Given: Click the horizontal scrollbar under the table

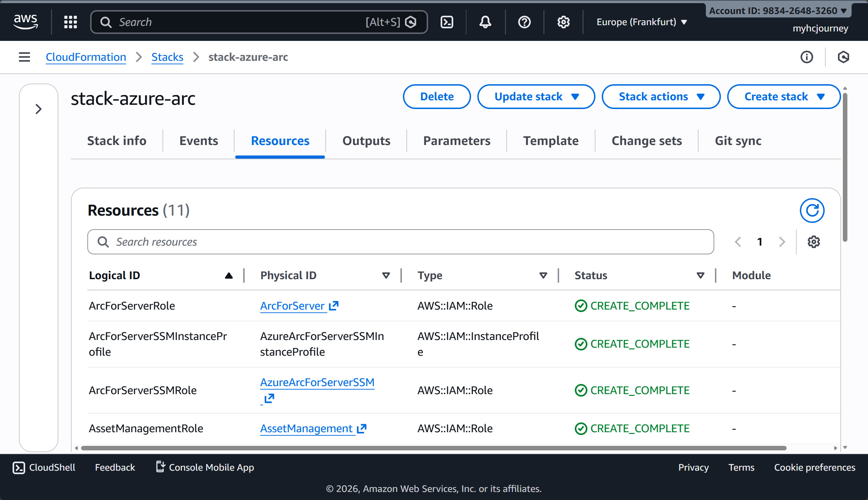Looking at the screenshot, I should (x=433, y=448).
